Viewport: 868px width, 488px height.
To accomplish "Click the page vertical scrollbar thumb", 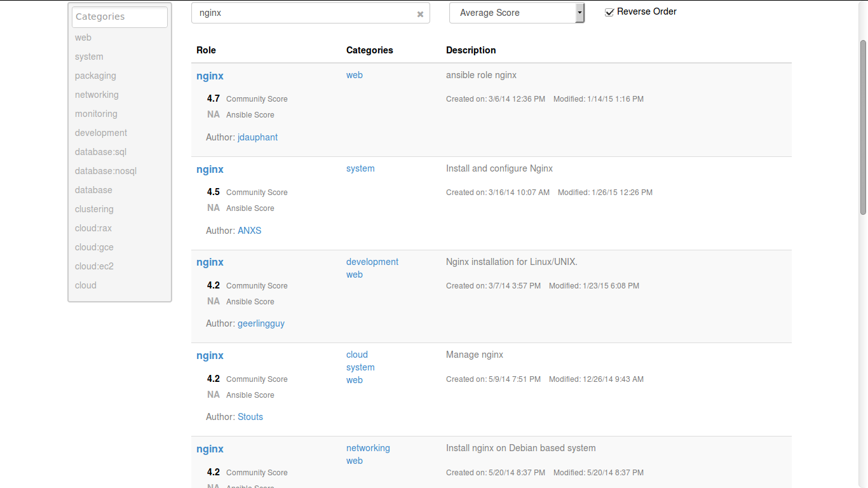I will click(x=863, y=127).
